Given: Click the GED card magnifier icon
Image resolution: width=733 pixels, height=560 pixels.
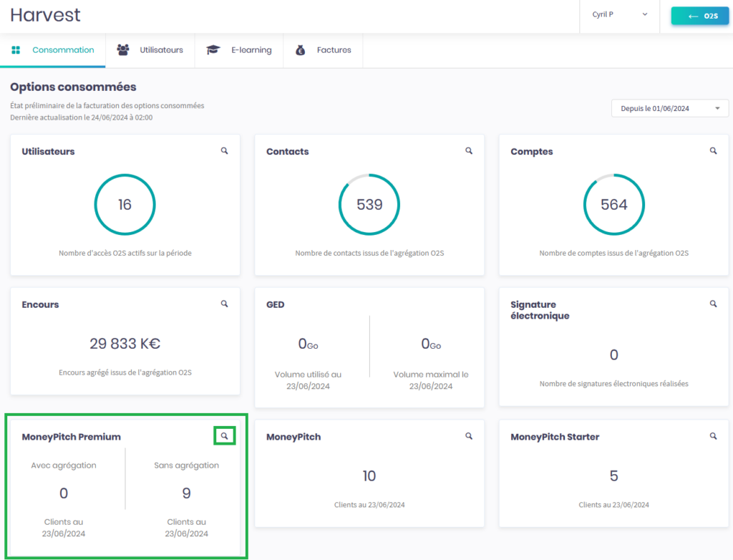Looking at the screenshot, I should click(469, 304).
